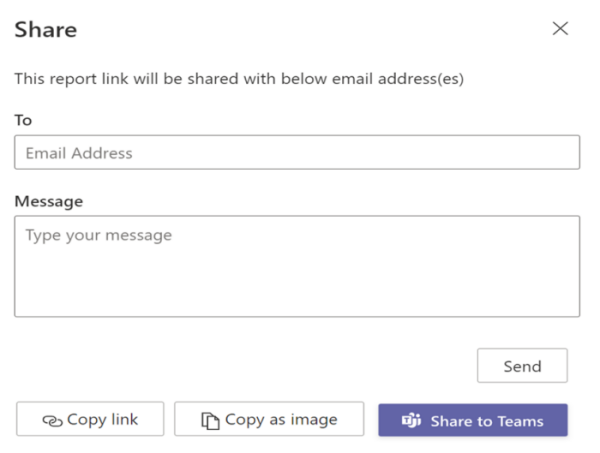Click the duplicate pages icon for Copy as image

(x=210, y=421)
